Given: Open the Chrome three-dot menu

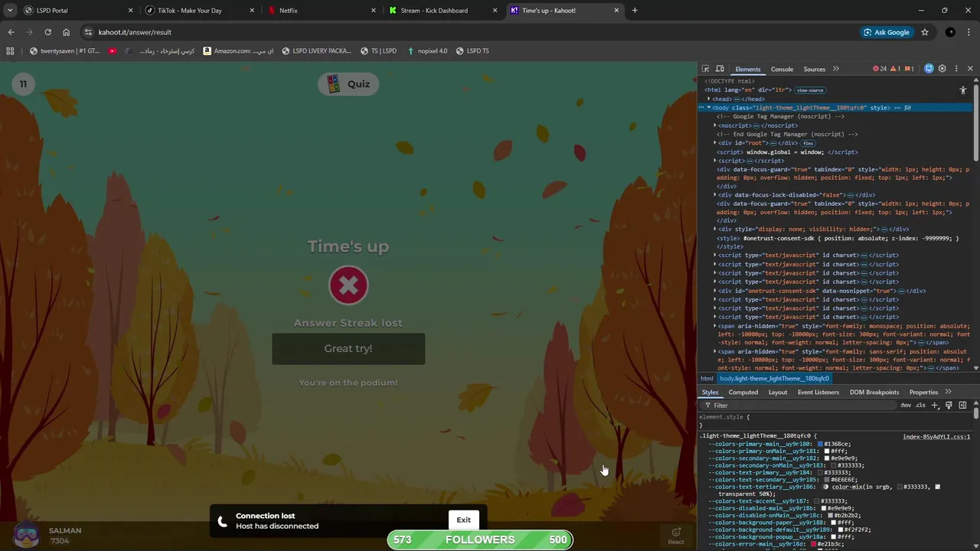Looking at the screenshot, I should tap(969, 32).
